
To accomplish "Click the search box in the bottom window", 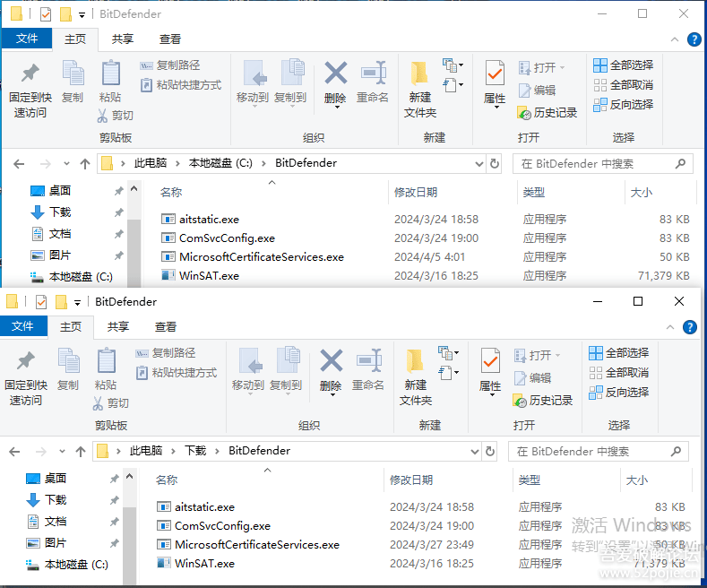I will (599, 452).
